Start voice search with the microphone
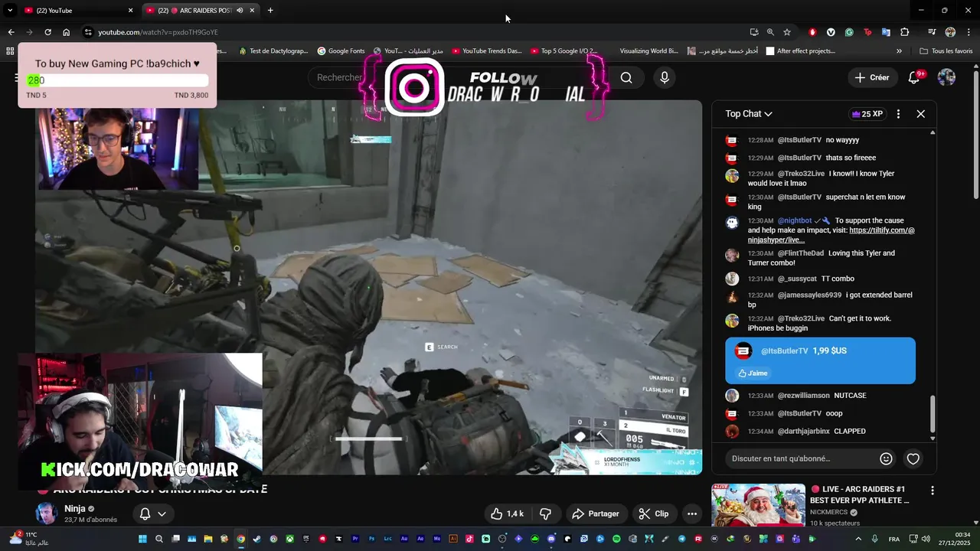Screen dimensions: 980x551 tap(665, 77)
